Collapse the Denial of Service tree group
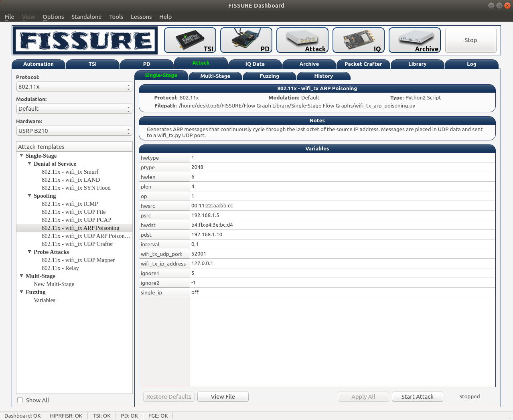 (29, 163)
